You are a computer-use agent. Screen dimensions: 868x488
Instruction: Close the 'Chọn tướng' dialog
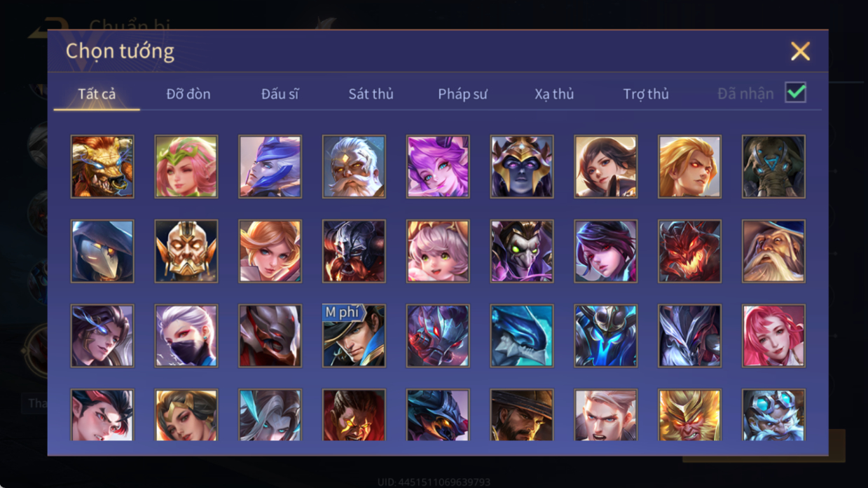tap(800, 51)
